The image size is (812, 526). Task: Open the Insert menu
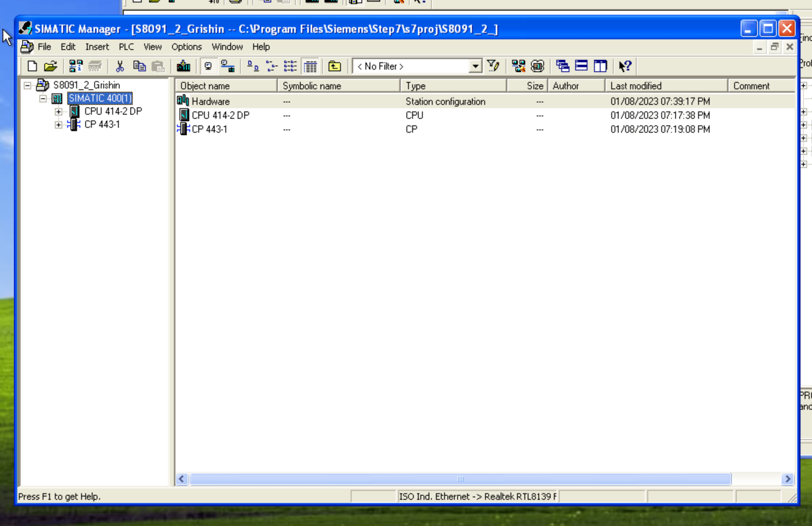click(97, 47)
